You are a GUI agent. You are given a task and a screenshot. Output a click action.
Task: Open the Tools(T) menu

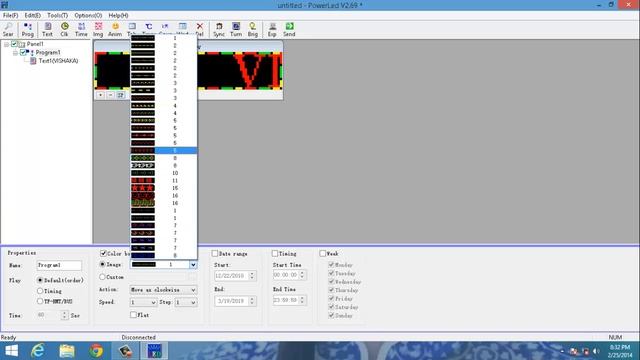tap(58, 15)
